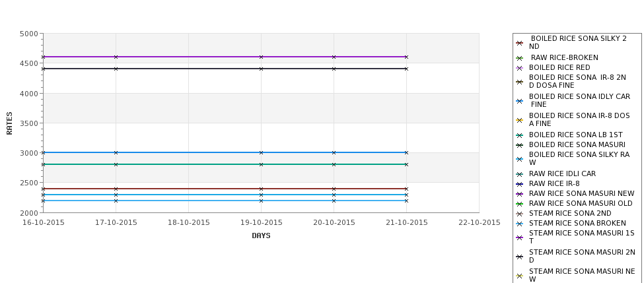This screenshot has width=644, height=283.
Task: Click the black 4400 line point at 17-10-2015
Action: click(116, 69)
